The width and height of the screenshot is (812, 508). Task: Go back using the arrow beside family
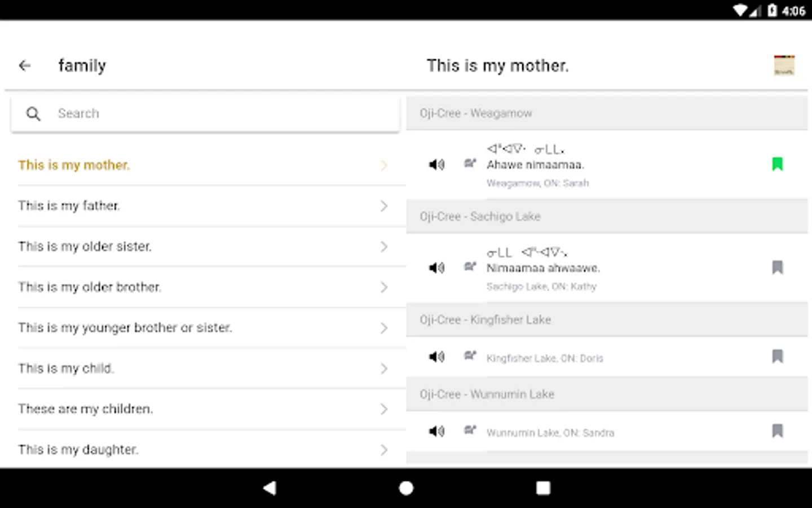25,65
